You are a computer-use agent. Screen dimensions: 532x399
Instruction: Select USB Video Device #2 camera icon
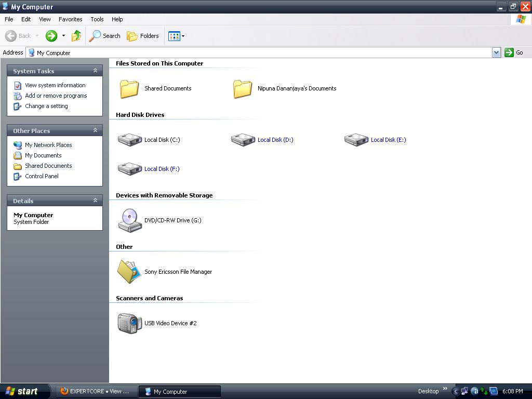129,323
